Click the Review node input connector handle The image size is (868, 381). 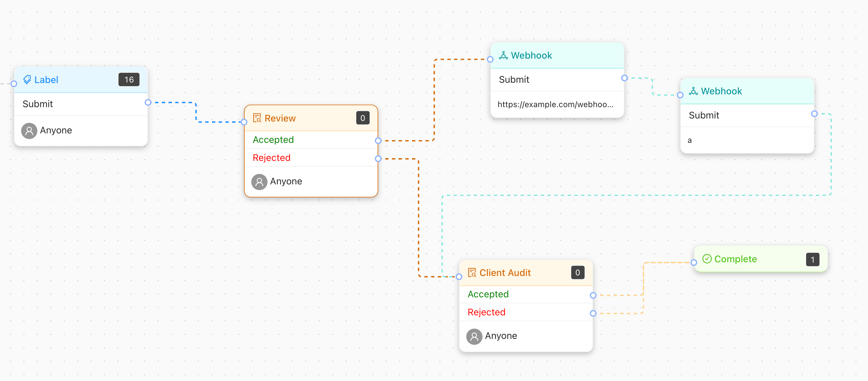pos(244,122)
